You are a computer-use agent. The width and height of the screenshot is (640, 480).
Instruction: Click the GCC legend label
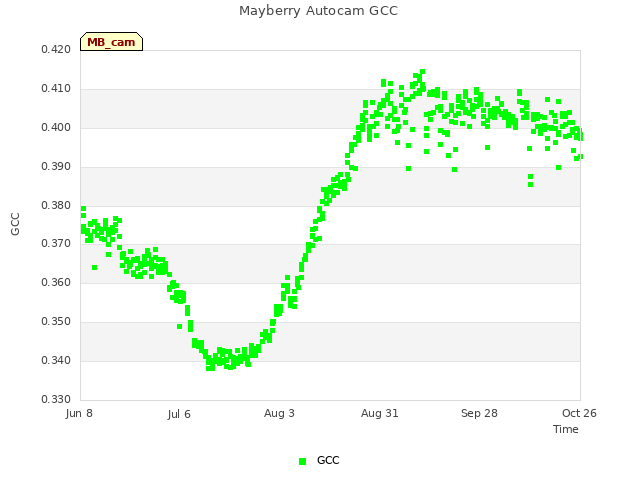tap(328, 460)
